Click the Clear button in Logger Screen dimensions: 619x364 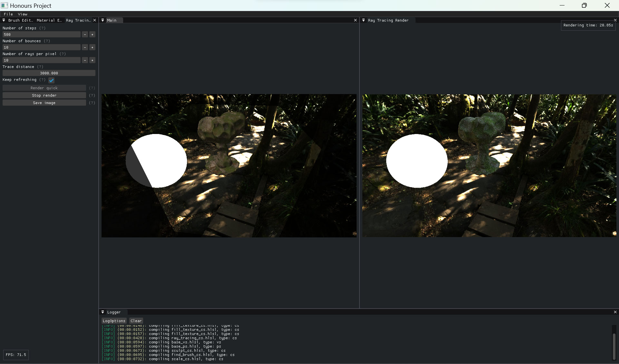coord(136,321)
